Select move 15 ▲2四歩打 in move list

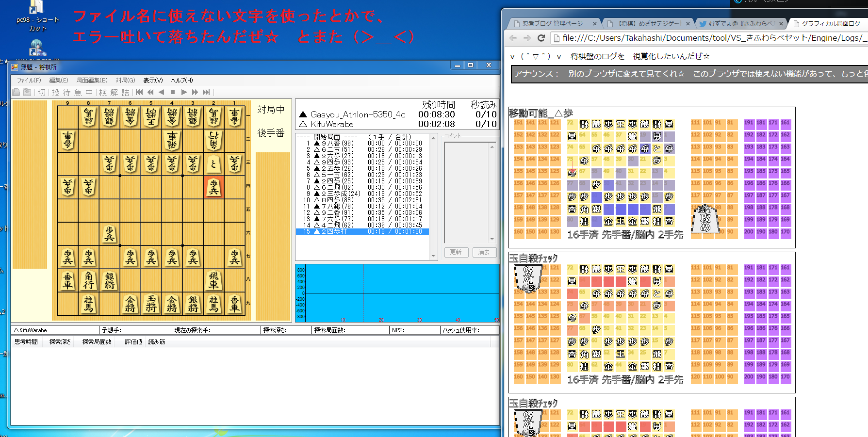point(362,232)
